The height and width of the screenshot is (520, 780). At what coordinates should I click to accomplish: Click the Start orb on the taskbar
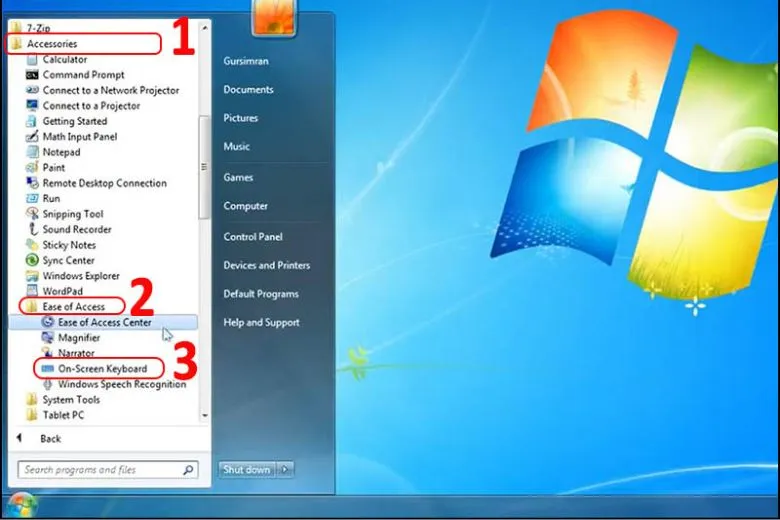pyautogui.click(x=21, y=505)
